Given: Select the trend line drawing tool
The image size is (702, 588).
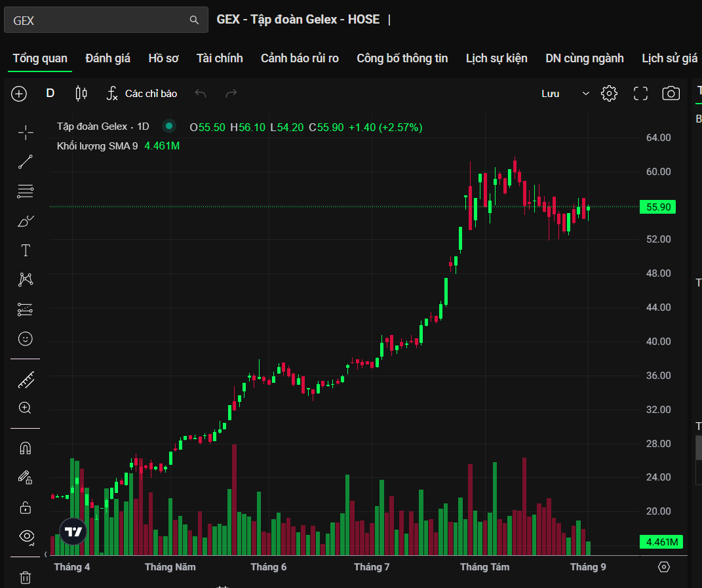Looking at the screenshot, I should [x=26, y=162].
